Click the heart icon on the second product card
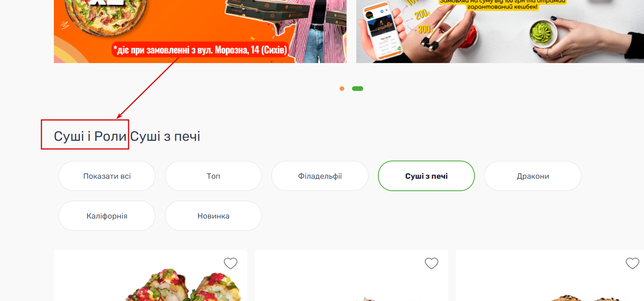 (x=431, y=263)
